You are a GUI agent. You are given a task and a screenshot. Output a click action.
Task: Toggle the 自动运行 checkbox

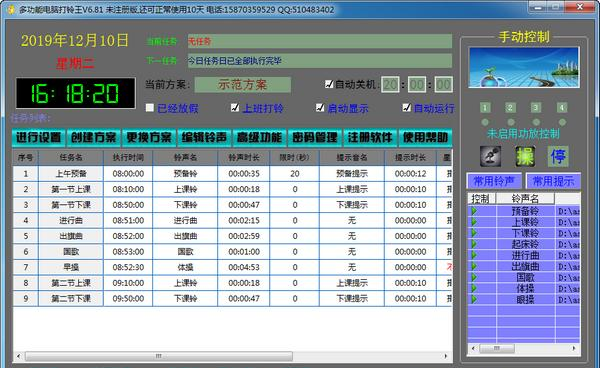[407, 108]
